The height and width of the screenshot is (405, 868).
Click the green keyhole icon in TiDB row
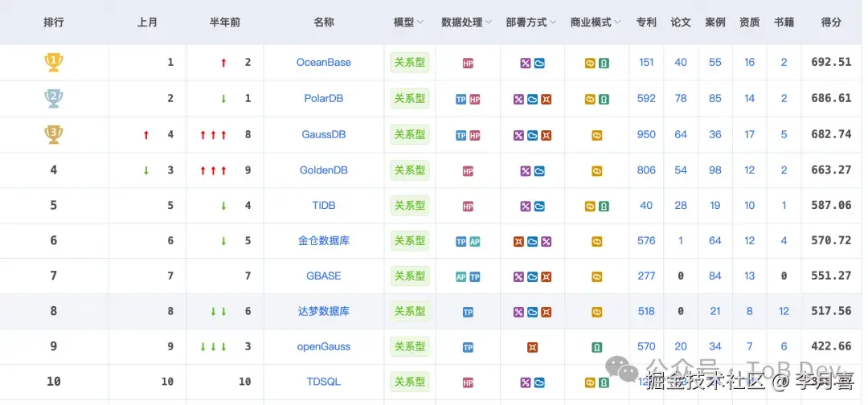(x=604, y=207)
